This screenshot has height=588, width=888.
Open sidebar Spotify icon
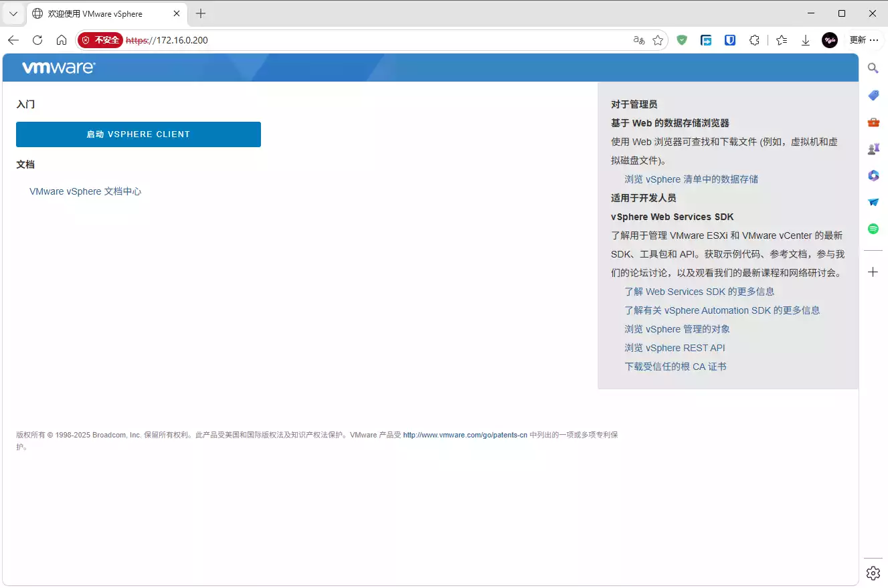[x=873, y=229]
